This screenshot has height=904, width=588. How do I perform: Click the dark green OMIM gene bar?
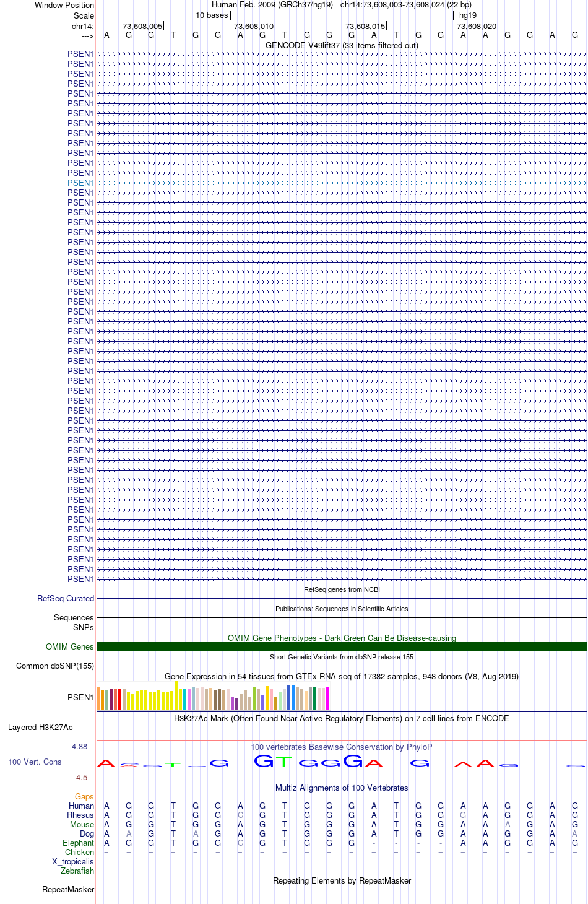342,646
